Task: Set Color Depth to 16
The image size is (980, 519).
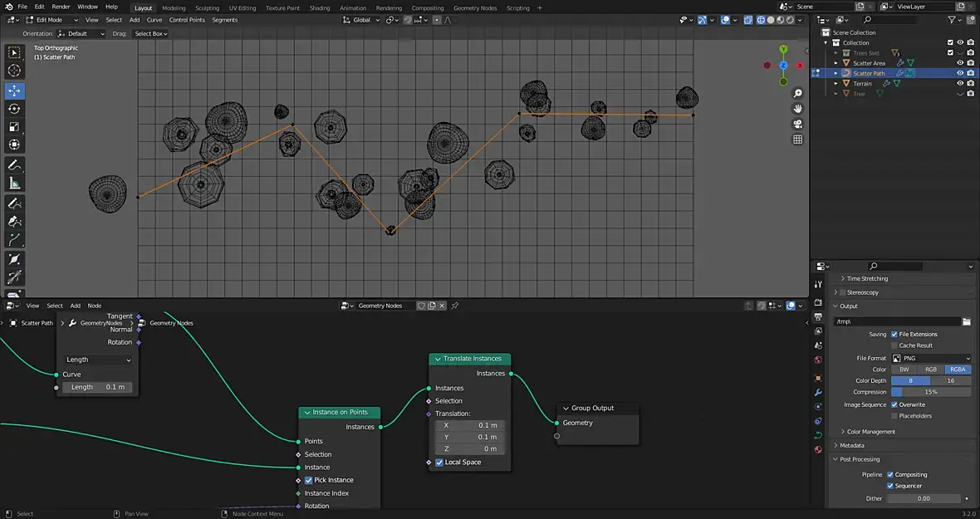Action: 951,380
